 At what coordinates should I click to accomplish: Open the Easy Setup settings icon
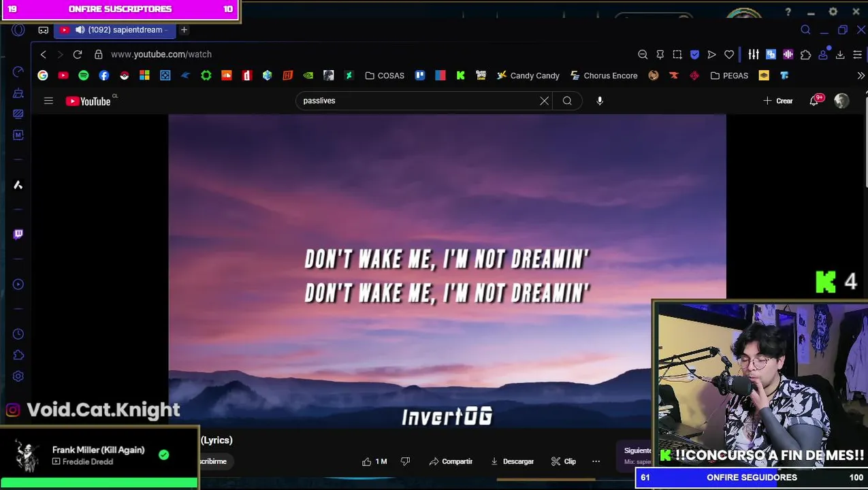pos(858,54)
